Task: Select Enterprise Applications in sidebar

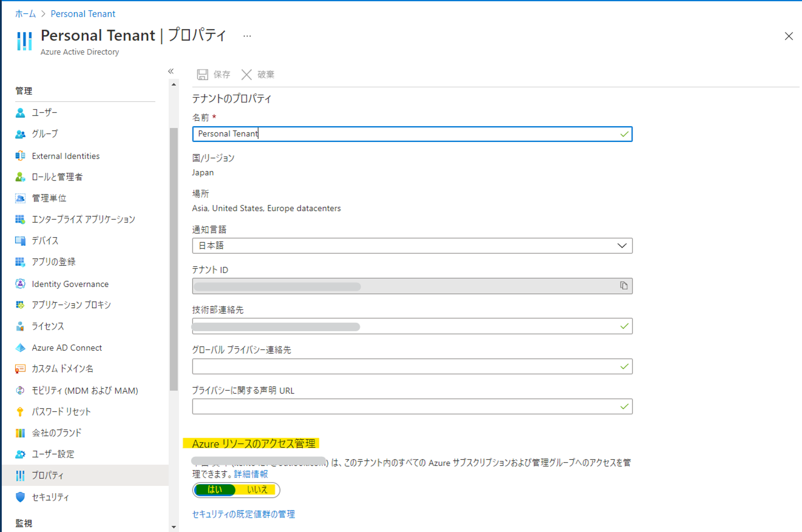Action: (83, 220)
